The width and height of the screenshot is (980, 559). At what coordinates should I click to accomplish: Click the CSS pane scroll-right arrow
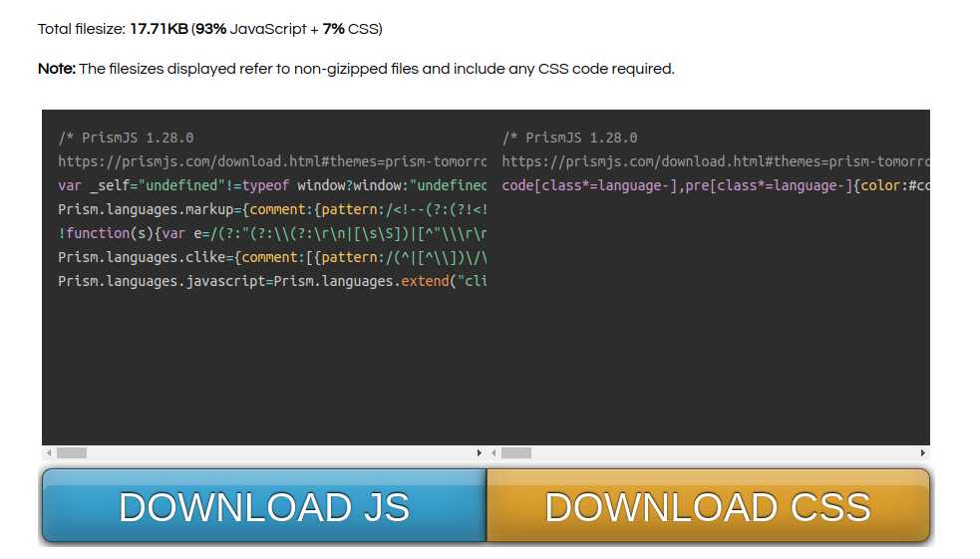[923, 452]
